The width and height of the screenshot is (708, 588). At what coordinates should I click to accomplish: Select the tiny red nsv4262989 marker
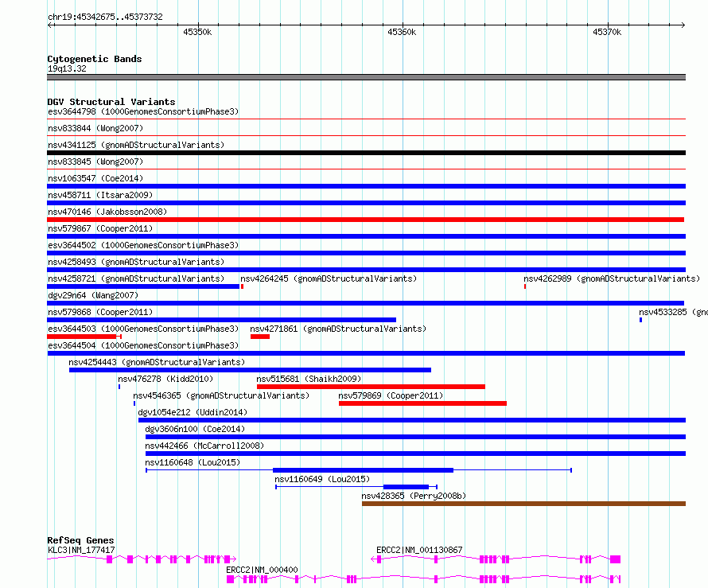coord(525,286)
